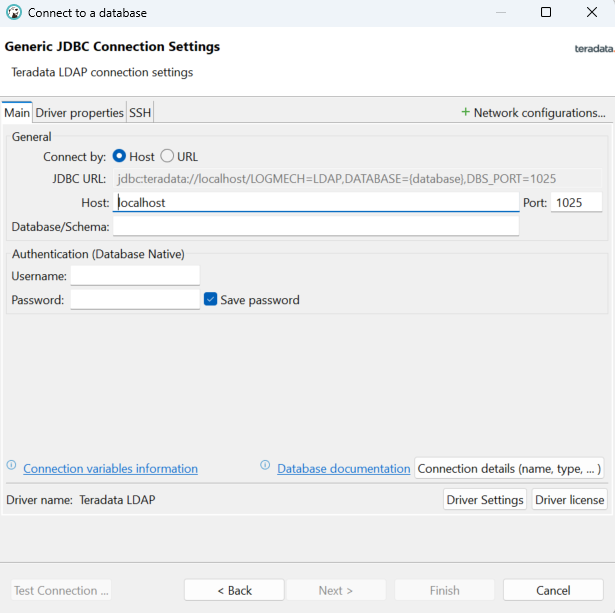Viewport: 615px width, 613px height.
Task: Click Test Connection button
Action: 61,590
